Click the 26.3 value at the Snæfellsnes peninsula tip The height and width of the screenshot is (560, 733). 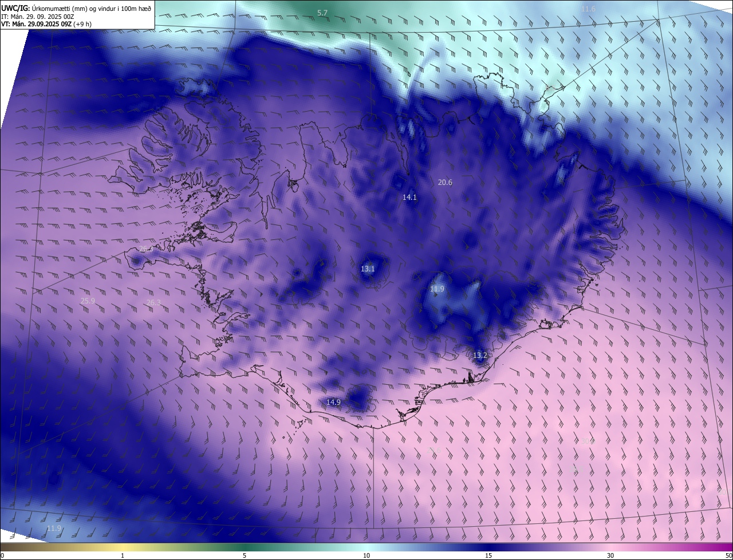[x=146, y=249]
